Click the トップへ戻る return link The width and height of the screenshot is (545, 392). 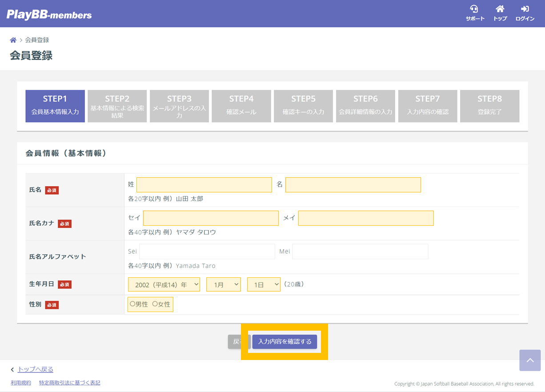36,369
